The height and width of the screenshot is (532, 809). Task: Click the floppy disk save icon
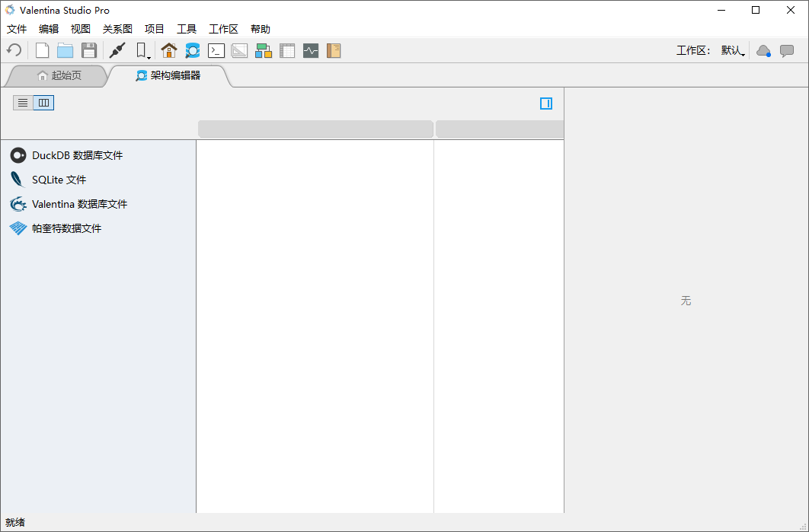click(x=88, y=50)
